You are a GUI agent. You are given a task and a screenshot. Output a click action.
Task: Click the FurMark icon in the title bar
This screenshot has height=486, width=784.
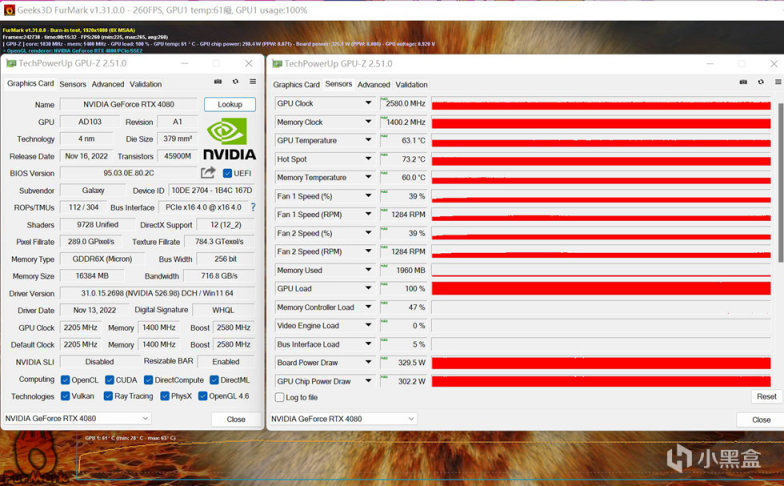[x=9, y=10]
